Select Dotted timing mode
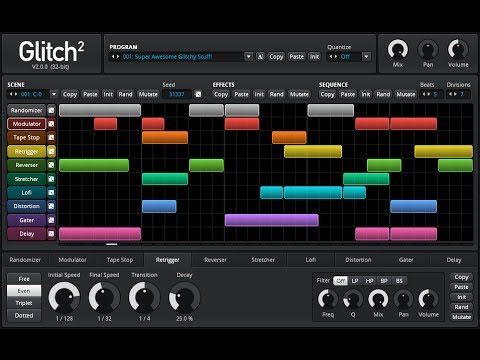This screenshot has width=480, height=360. [x=24, y=315]
